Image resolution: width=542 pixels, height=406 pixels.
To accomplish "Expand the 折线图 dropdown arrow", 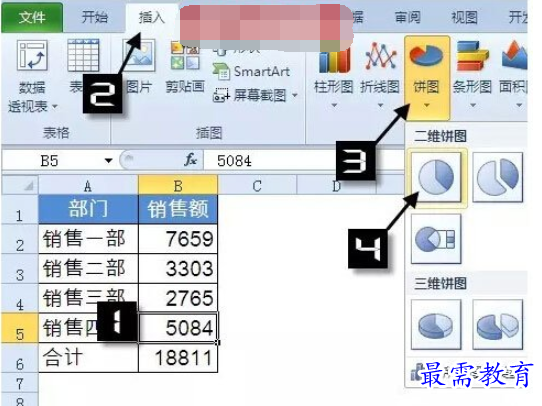I will (x=380, y=105).
